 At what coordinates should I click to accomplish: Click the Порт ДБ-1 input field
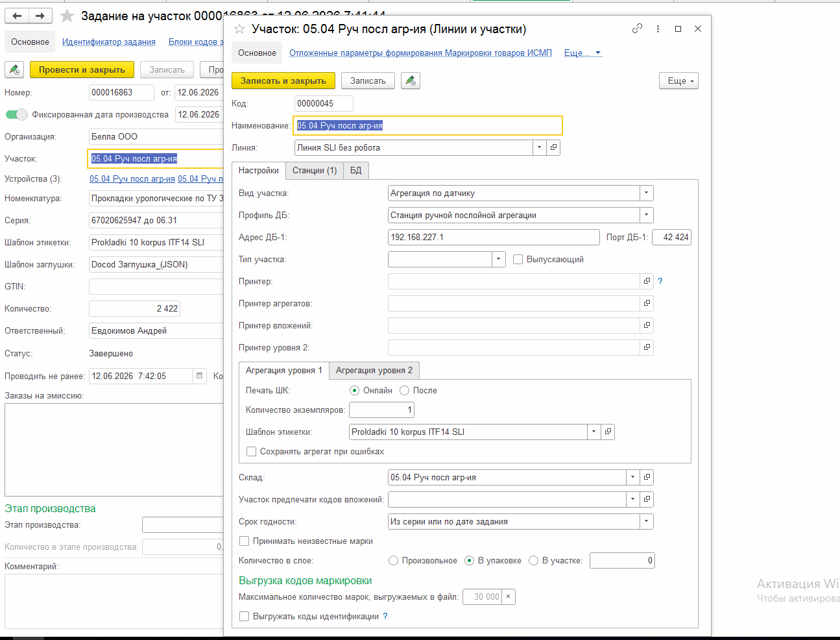(671, 237)
